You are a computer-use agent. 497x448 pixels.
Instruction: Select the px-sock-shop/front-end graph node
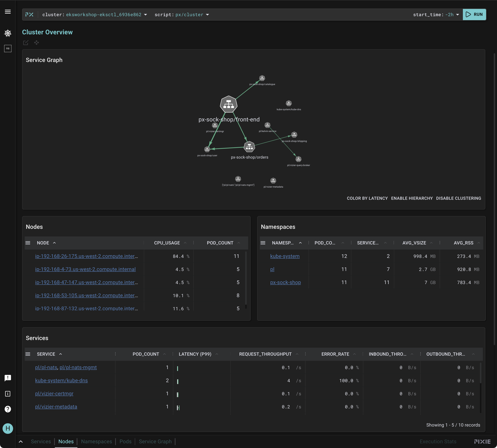coord(229,104)
